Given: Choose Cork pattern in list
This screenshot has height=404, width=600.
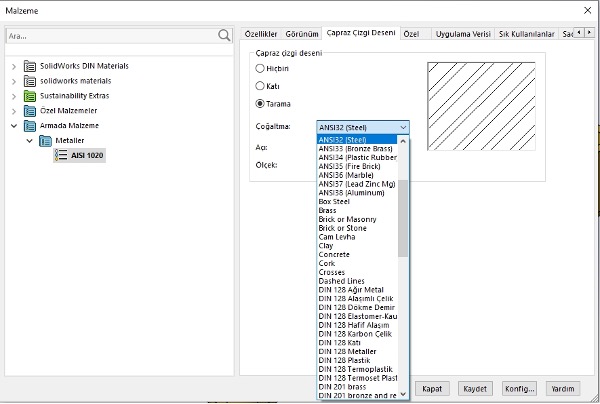Looking at the screenshot, I should coord(357,263).
